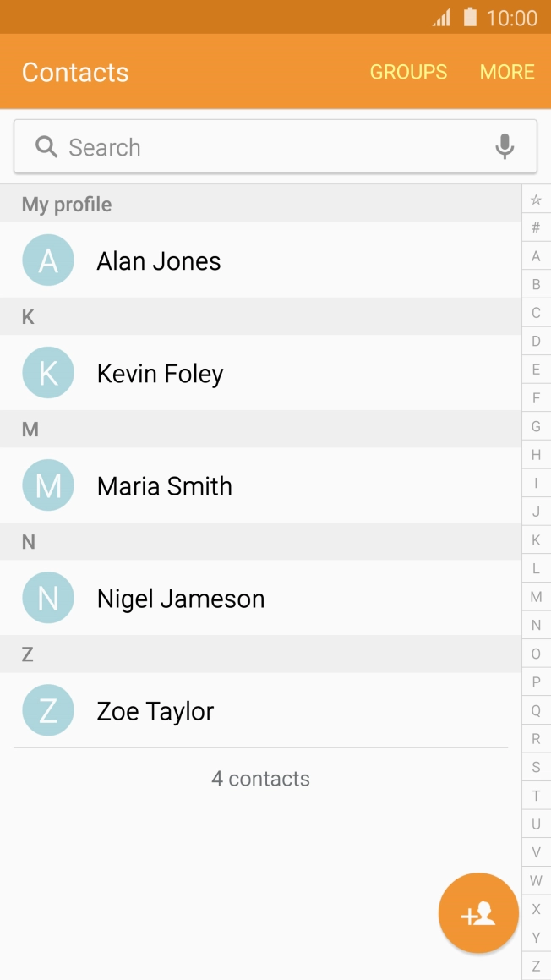Image resolution: width=551 pixels, height=980 pixels.
Task: Open Zoe Taylor contact entry
Action: pyautogui.click(x=155, y=711)
